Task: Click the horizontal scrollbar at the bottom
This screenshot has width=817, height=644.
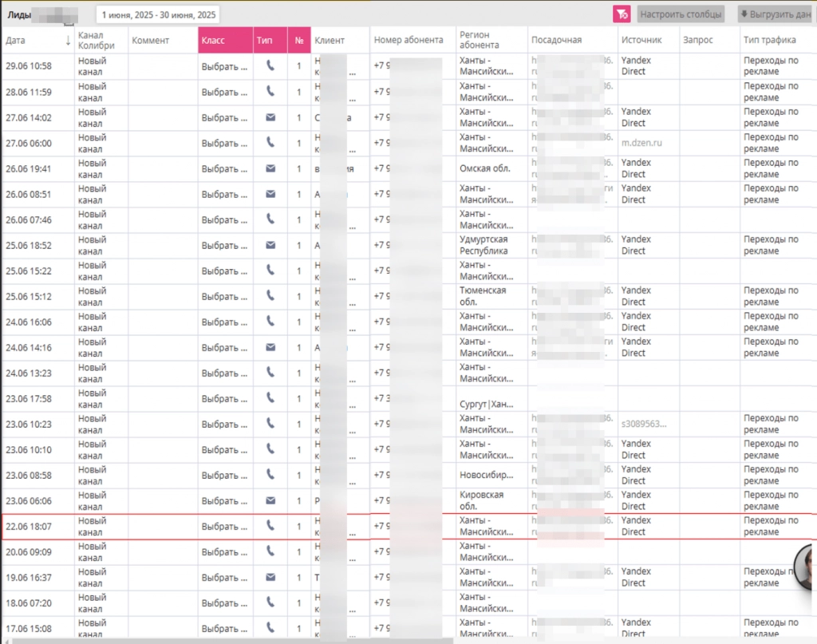Action: tap(232, 640)
